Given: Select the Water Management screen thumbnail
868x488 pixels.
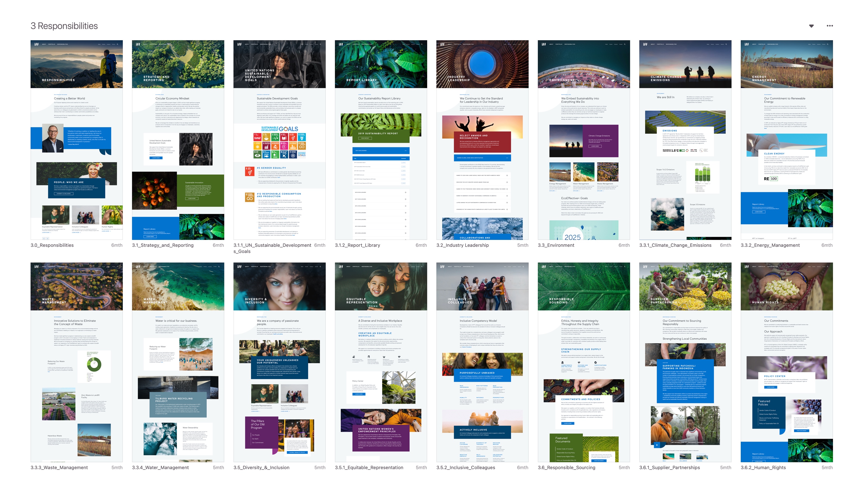Looking at the screenshot, I should (x=178, y=362).
